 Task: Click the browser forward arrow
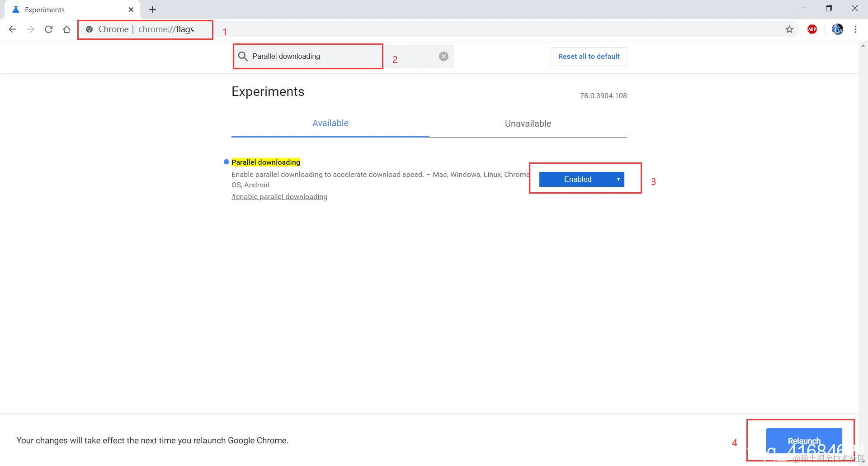point(30,29)
